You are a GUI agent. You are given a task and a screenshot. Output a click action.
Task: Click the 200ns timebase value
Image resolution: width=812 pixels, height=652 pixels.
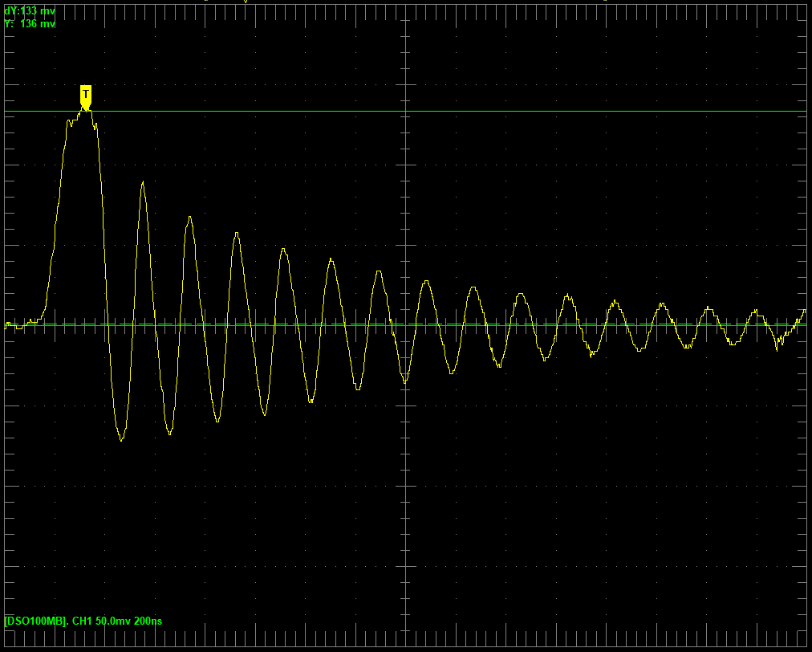pyautogui.click(x=148, y=621)
